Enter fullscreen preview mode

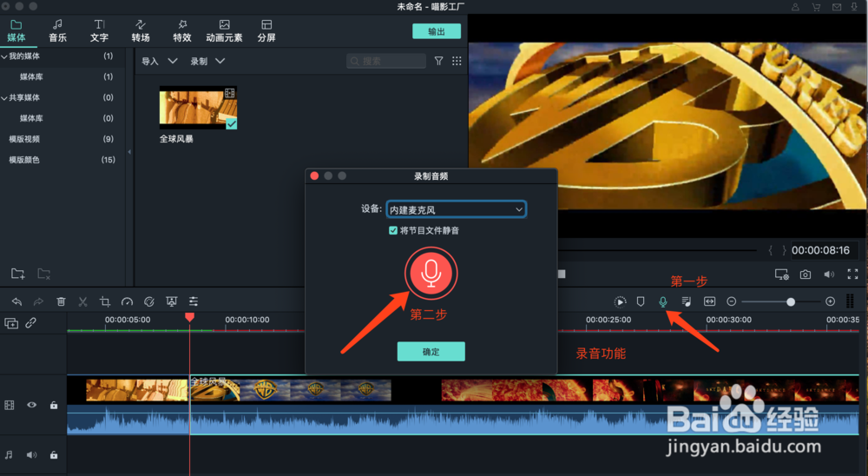pos(852,274)
